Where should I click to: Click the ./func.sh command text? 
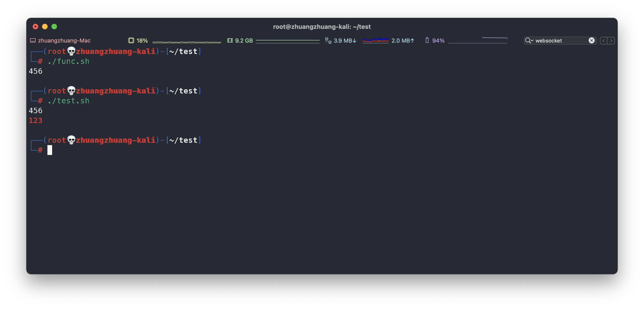click(x=68, y=61)
